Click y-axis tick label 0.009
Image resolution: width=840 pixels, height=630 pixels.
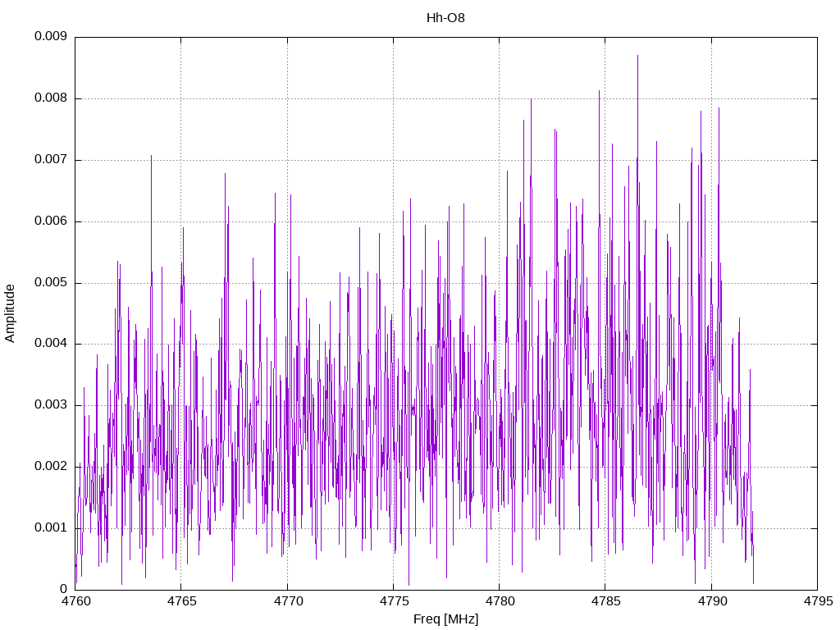point(51,36)
